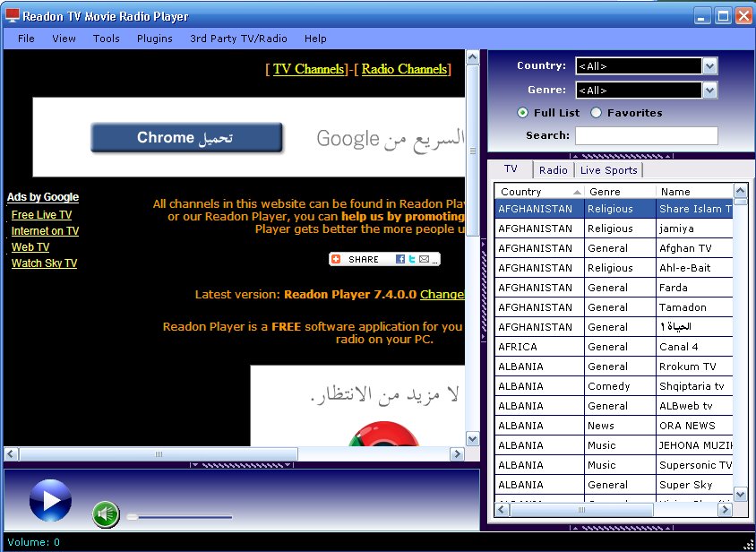Select the Full List radio button
Viewport: 756px width, 552px height.
(522, 112)
